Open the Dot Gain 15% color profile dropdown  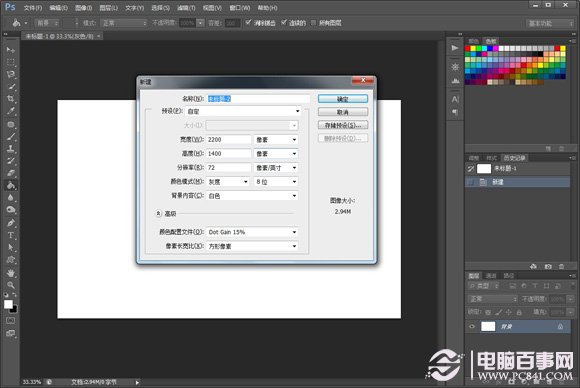pyautogui.click(x=252, y=232)
